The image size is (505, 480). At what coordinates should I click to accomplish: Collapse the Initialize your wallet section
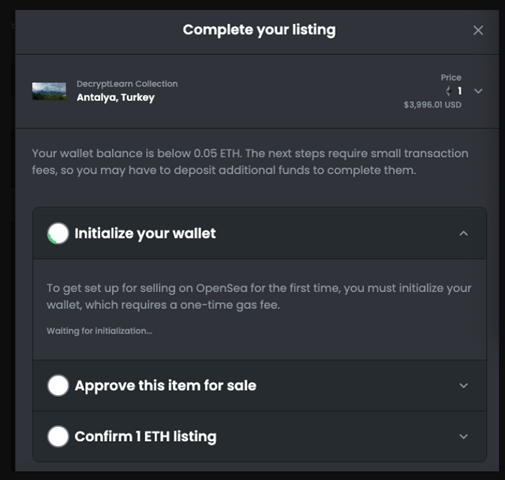[463, 233]
